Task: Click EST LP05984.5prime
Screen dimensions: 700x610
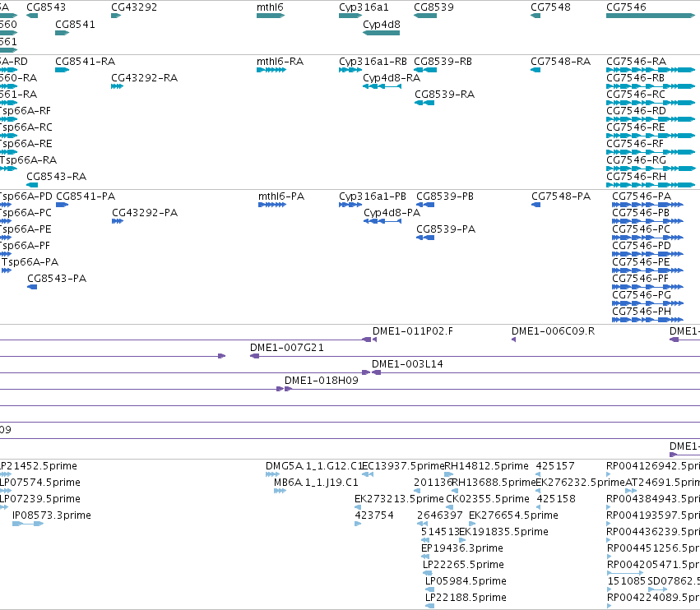Action: [466, 582]
